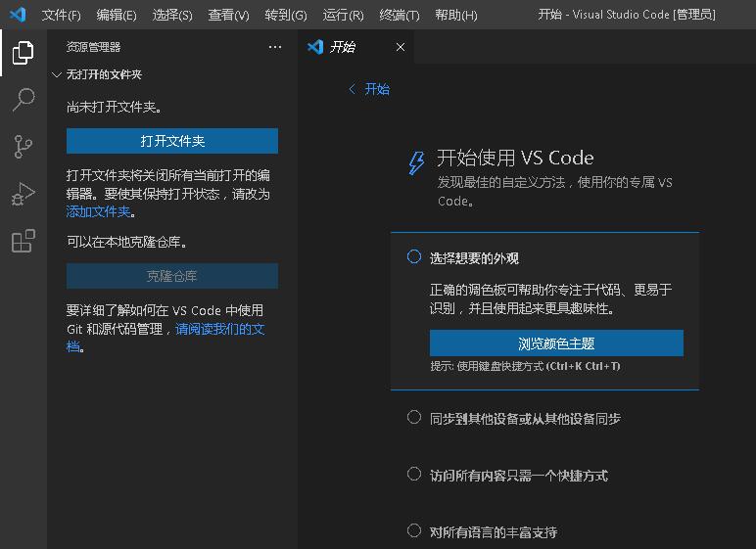Mark the 访问所有内容只需一个快捷方式 step circle
This screenshot has height=549, width=756.
[414, 474]
